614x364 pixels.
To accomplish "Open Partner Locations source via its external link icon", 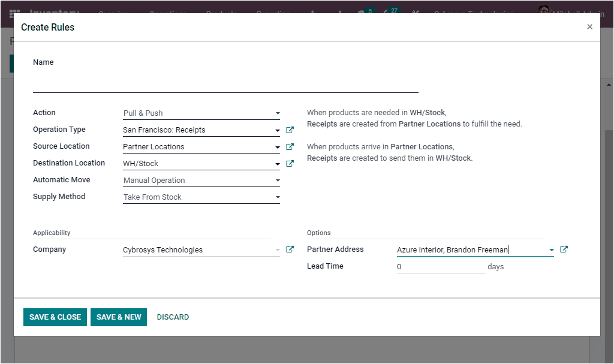I will [290, 146].
